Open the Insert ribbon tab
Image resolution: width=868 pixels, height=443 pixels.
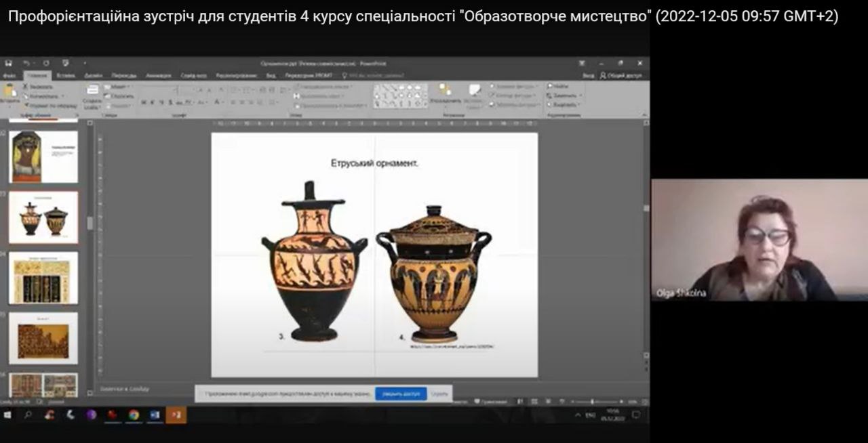pos(66,75)
